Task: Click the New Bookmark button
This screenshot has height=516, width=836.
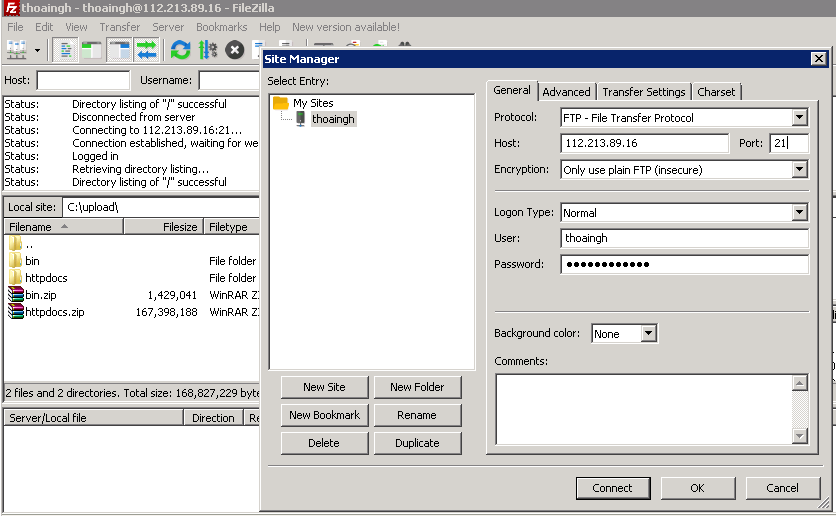Action: pyautogui.click(x=324, y=415)
